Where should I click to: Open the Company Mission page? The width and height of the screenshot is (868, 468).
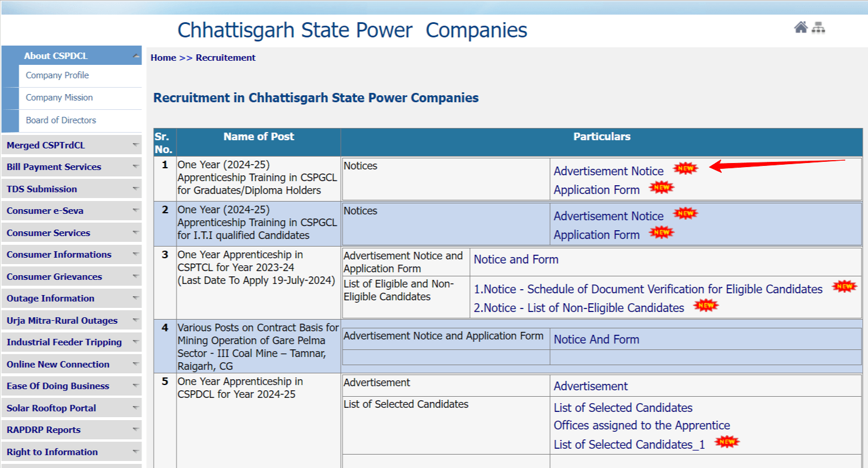click(59, 98)
